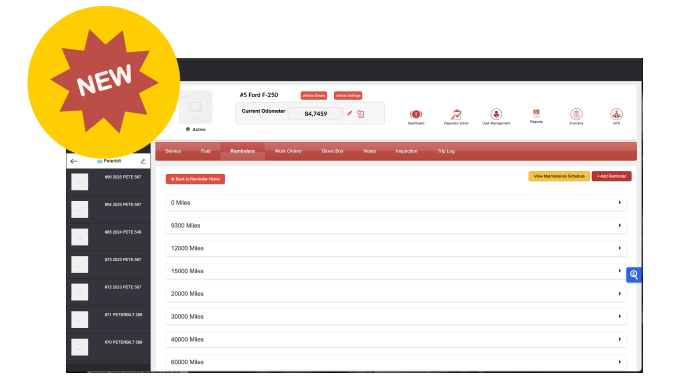Image resolution: width=693 pixels, height=378 pixels.
Task: Select vehicle #94 2025 PETE 587
Action: 108,209
